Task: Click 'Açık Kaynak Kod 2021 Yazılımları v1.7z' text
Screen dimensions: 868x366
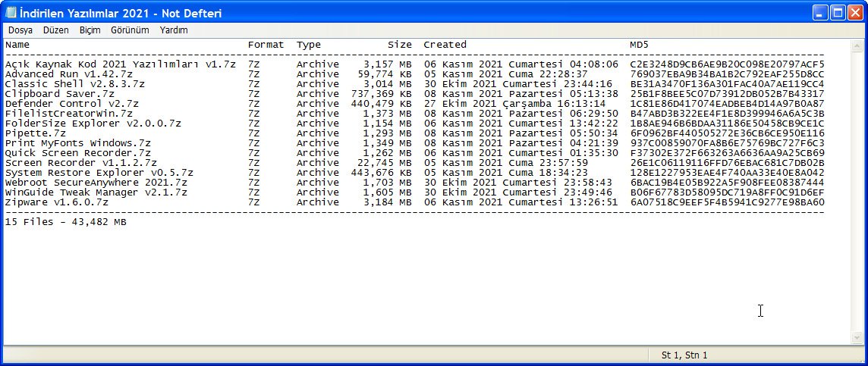Action: pos(121,64)
